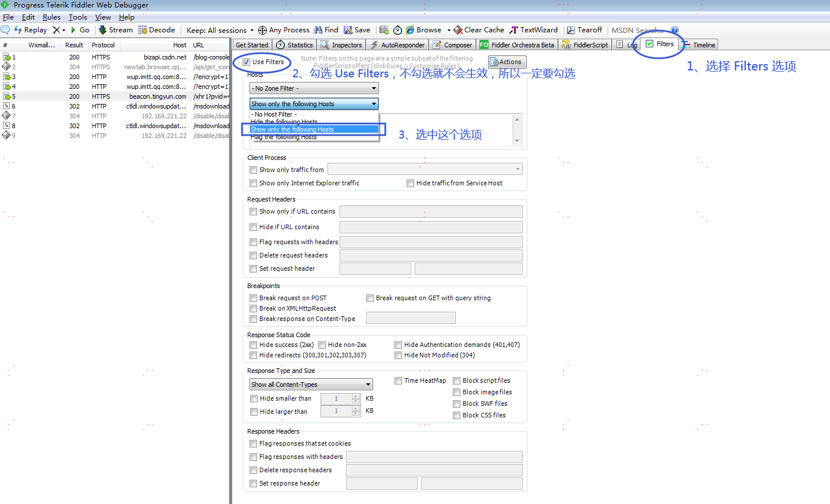Image resolution: width=830 pixels, height=504 pixels.
Task: Click the online Help question mark icon
Action: tap(675, 29)
